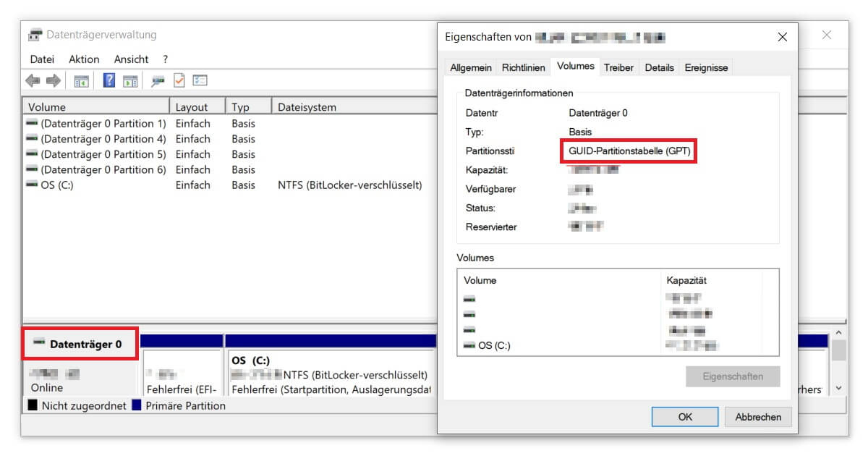Switch to the Treiber tab
The height and width of the screenshot is (456, 868).
pyautogui.click(x=618, y=67)
